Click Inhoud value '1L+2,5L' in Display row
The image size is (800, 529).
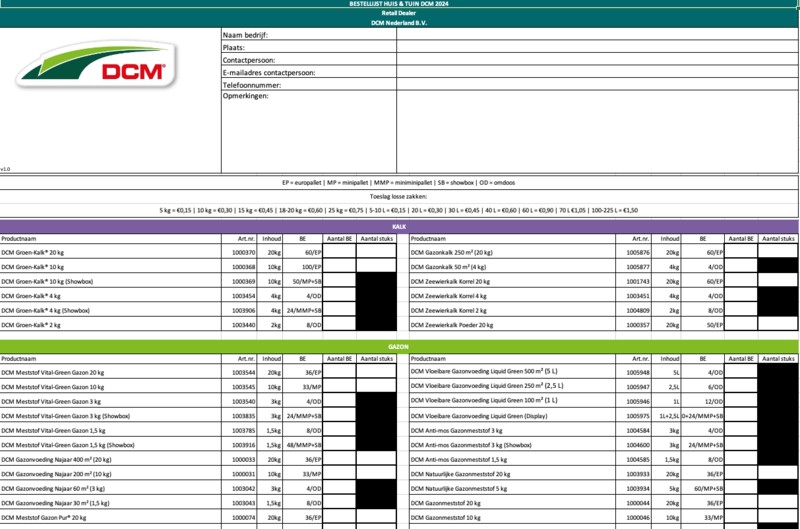669,416
